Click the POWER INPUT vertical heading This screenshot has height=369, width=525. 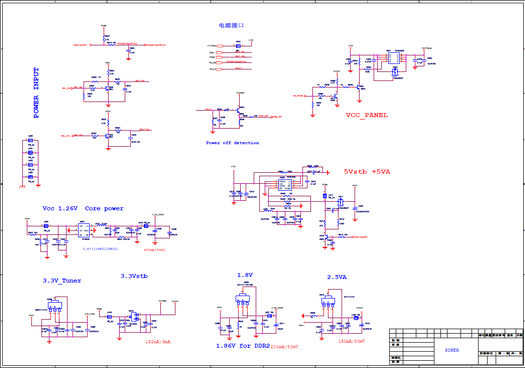(36, 93)
